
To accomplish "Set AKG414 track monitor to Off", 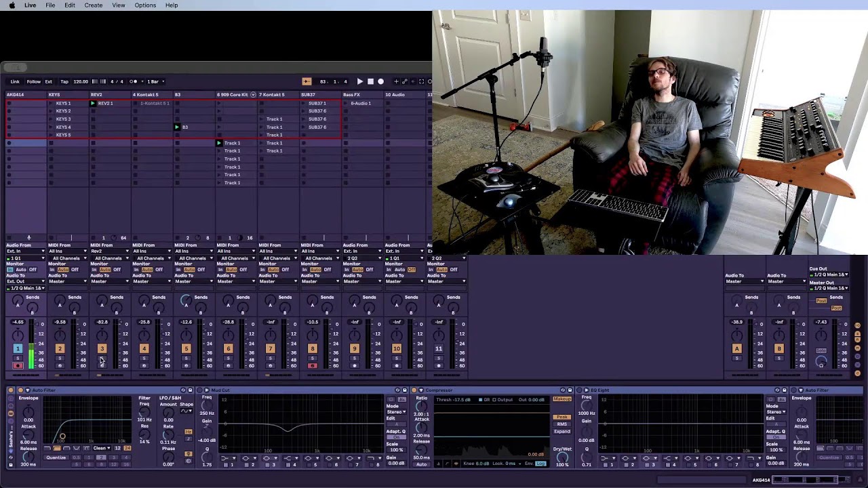I will pos(33,270).
